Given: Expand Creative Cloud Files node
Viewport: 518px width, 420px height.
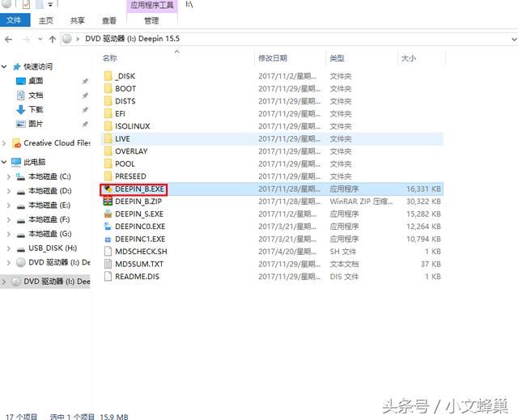Looking at the screenshot, I should point(4,143).
